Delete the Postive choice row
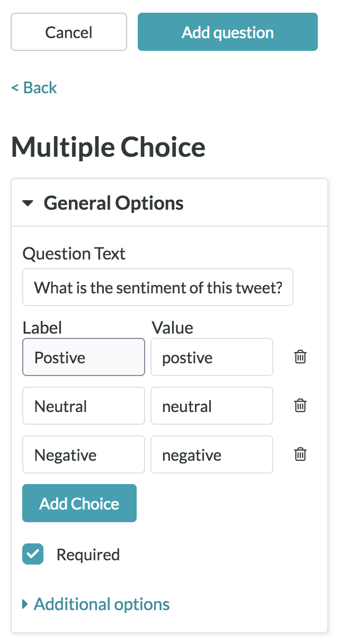Image resolution: width=339 pixels, height=644 pixels. [300, 357]
